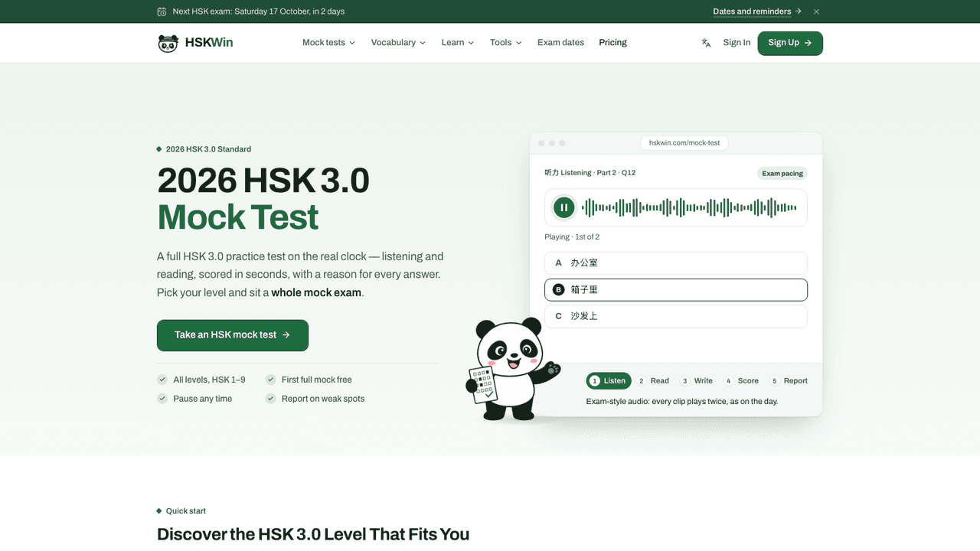The width and height of the screenshot is (980, 551).
Task: Expand the Learn dropdown menu
Action: pos(458,43)
